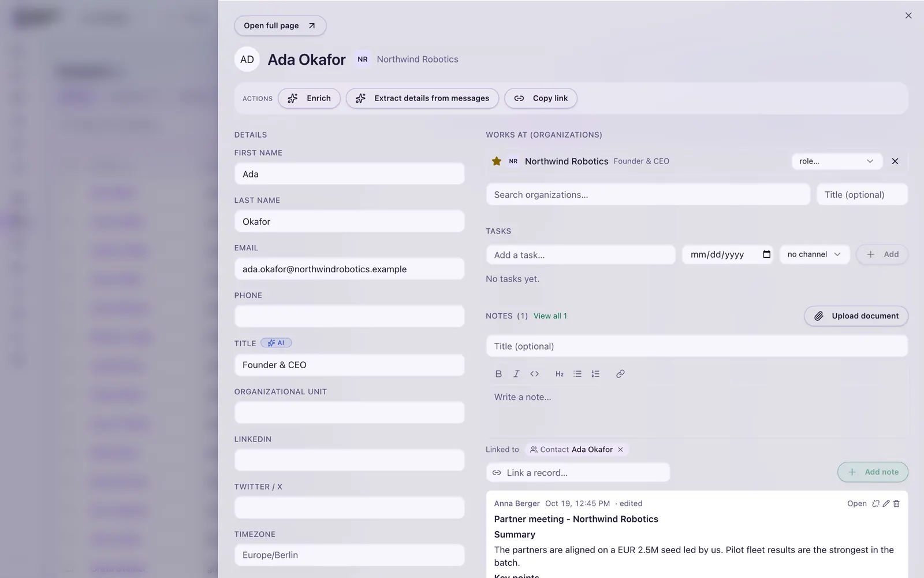This screenshot has width=924, height=578.
Task: Click the Last Name field
Action: point(349,221)
